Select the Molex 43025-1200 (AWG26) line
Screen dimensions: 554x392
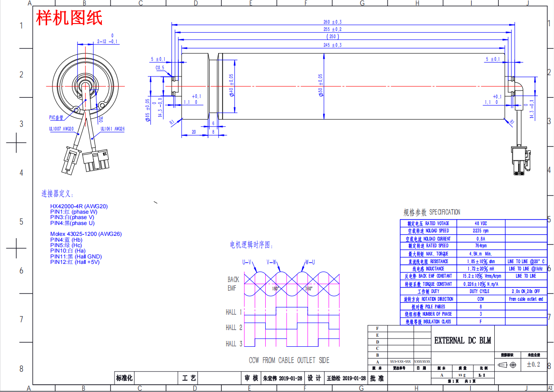tap(86, 234)
